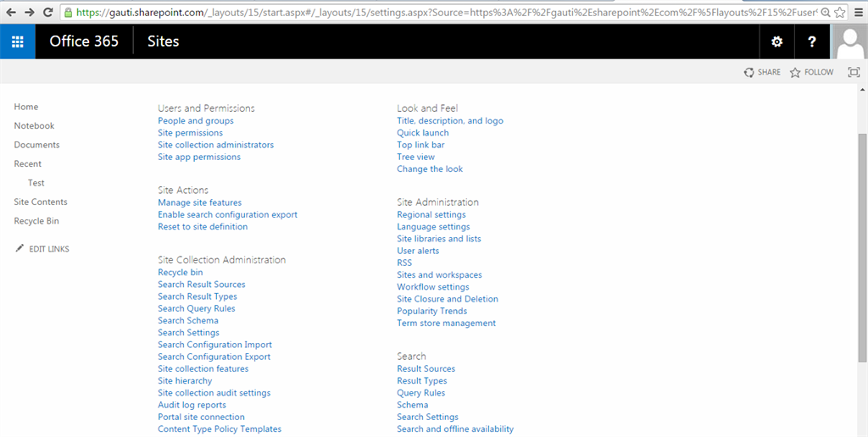Click the Office 365 title

pyautogui.click(x=84, y=41)
